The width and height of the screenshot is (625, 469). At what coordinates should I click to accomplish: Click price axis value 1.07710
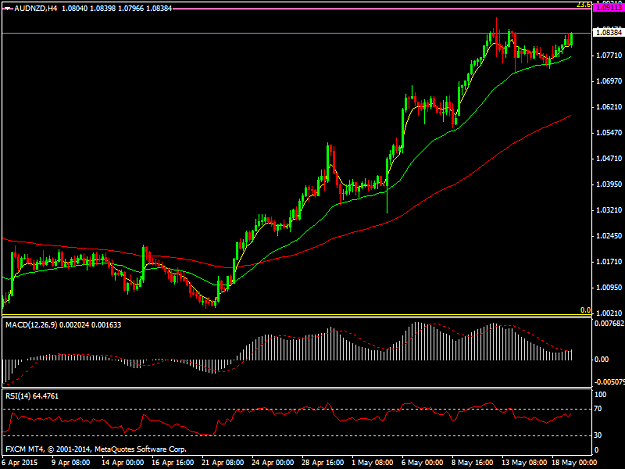[609, 55]
